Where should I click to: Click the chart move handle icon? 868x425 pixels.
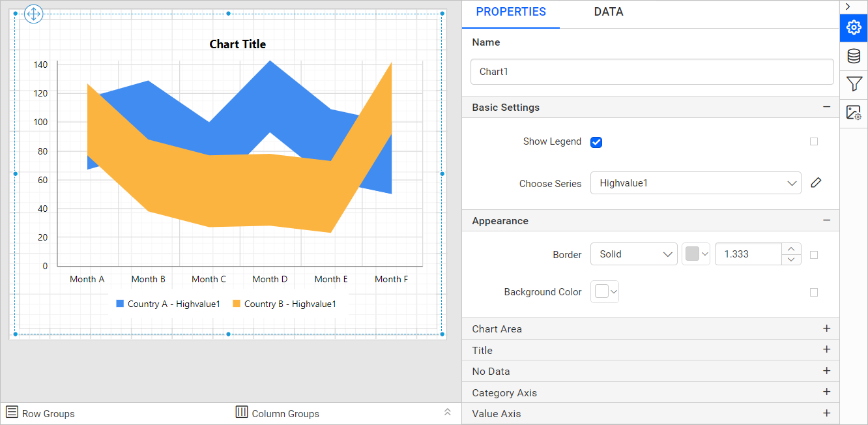(33, 13)
